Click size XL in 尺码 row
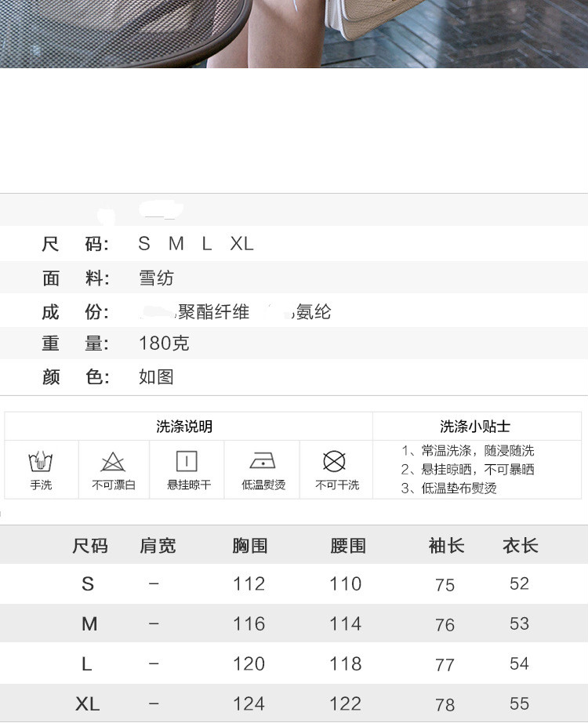The height and width of the screenshot is (723, 588). click(x=241, y=244)
